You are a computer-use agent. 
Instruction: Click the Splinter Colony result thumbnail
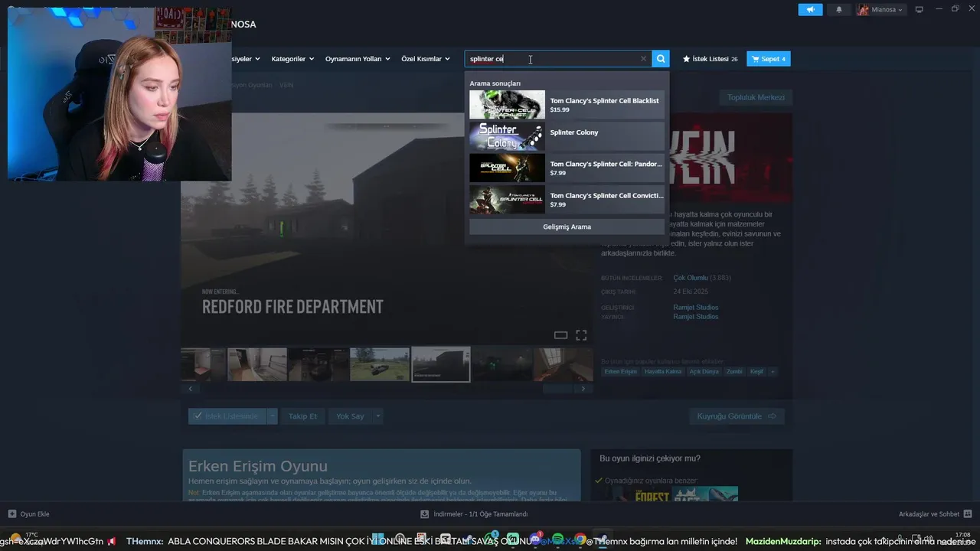tap(507, 136)
